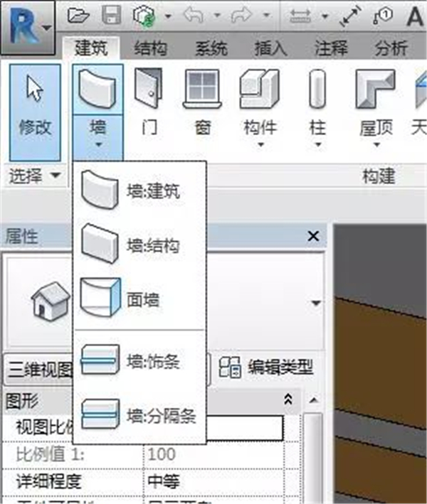Image resolution: width=427 pixels, height=504 pixels.
Task: Collapse the 图形 properties group
Action: click(288, 400)
